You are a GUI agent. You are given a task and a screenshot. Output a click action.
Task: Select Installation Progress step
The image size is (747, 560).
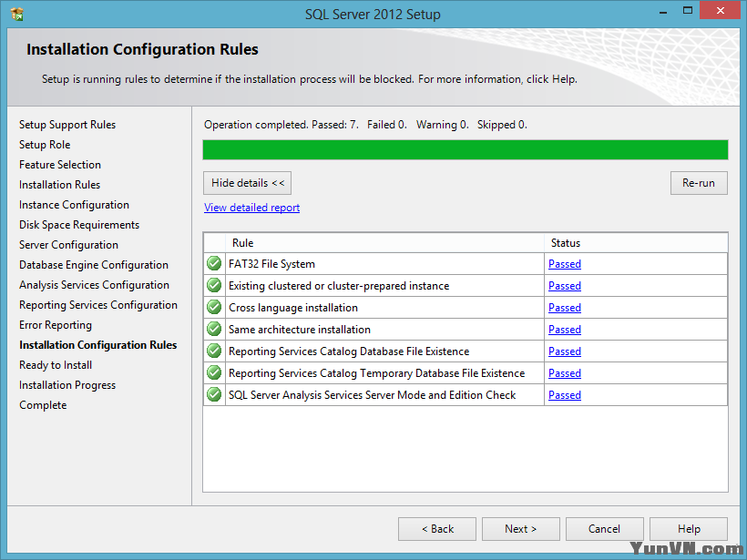point(67,385)
